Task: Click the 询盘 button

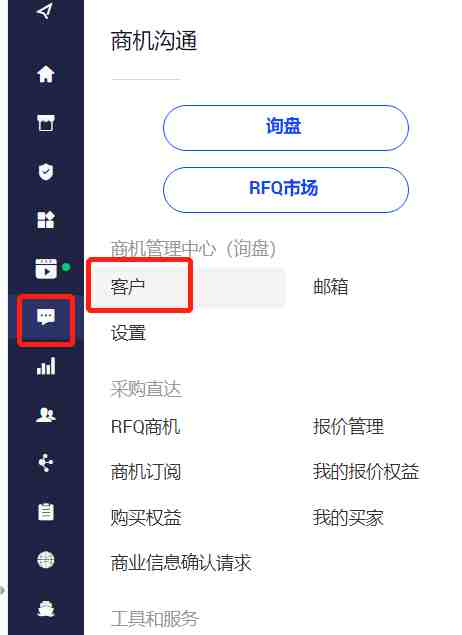Action: [x=285, y=128]
